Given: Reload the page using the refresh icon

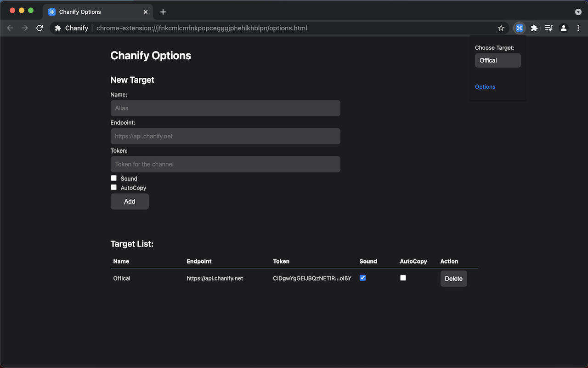Looking at the screenshot, I should pos(40,28).
